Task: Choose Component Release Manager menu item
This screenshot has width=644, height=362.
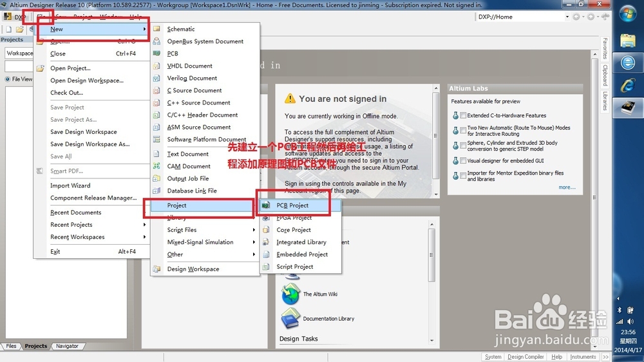Action: [93, 198]
